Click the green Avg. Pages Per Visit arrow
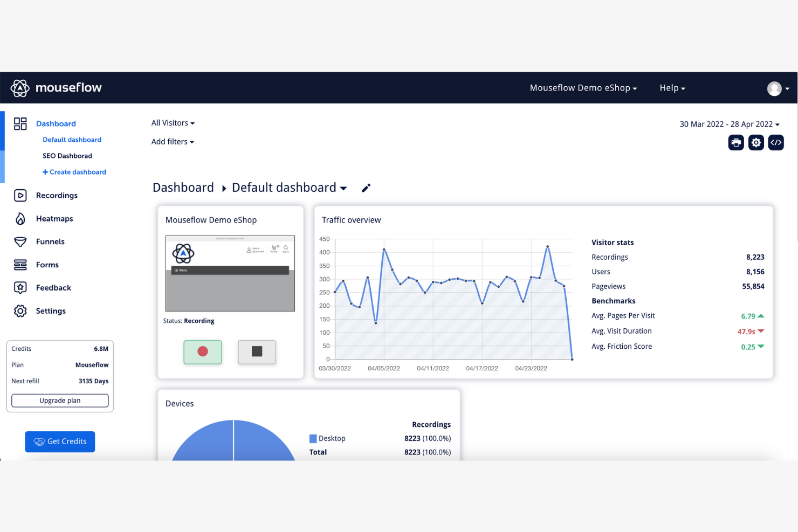The image size is (798, 532). pyautogui.click(x=761, y=316)
